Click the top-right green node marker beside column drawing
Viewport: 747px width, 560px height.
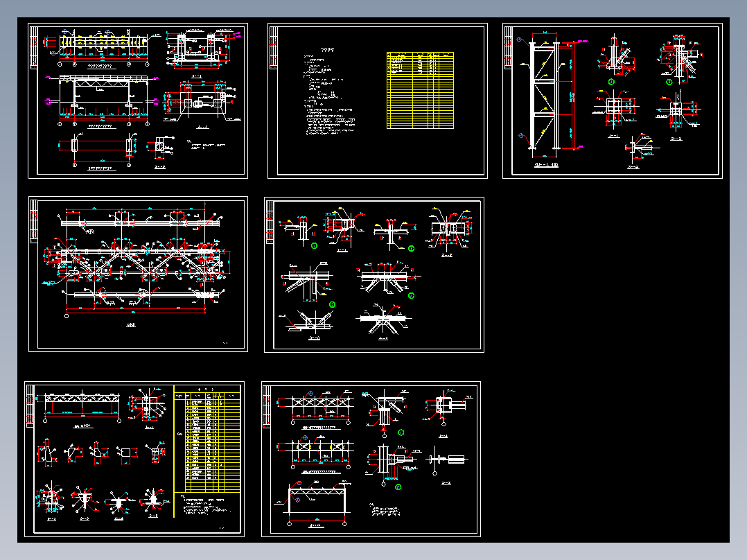(x=669, y=82)
